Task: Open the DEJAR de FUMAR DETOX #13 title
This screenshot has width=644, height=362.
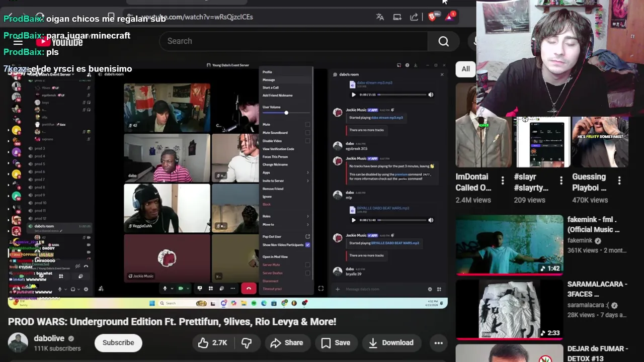Action: point(598,353)
